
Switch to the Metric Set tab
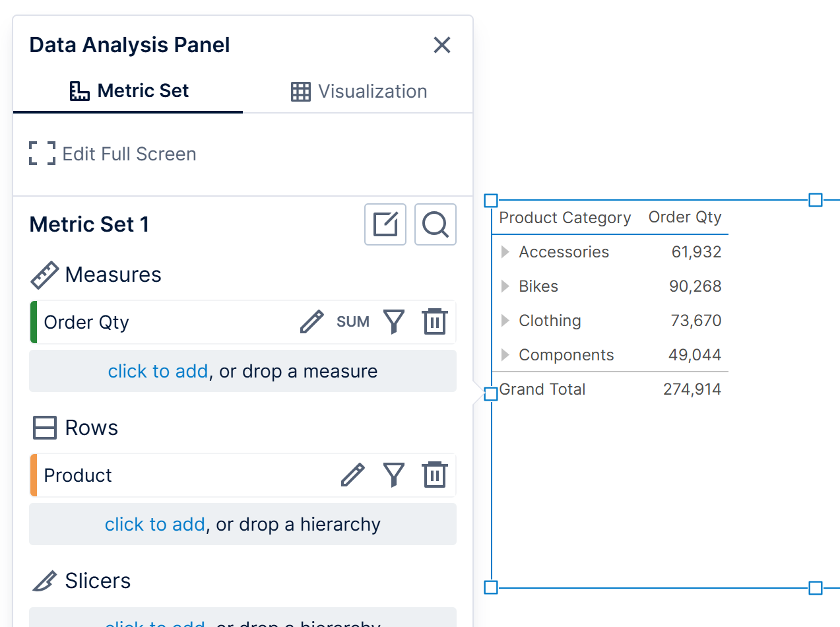[129, 91]
